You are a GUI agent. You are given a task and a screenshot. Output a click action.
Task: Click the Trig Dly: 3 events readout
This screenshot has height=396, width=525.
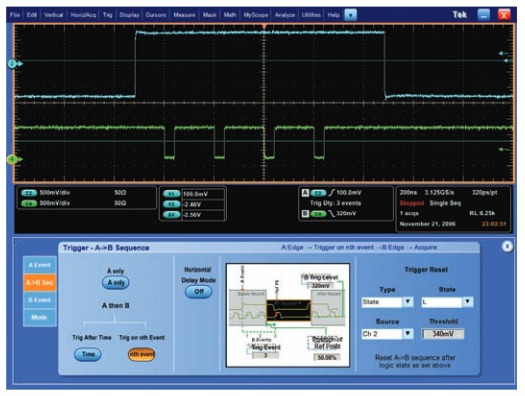pyautogui.click(x=335, y=203)
